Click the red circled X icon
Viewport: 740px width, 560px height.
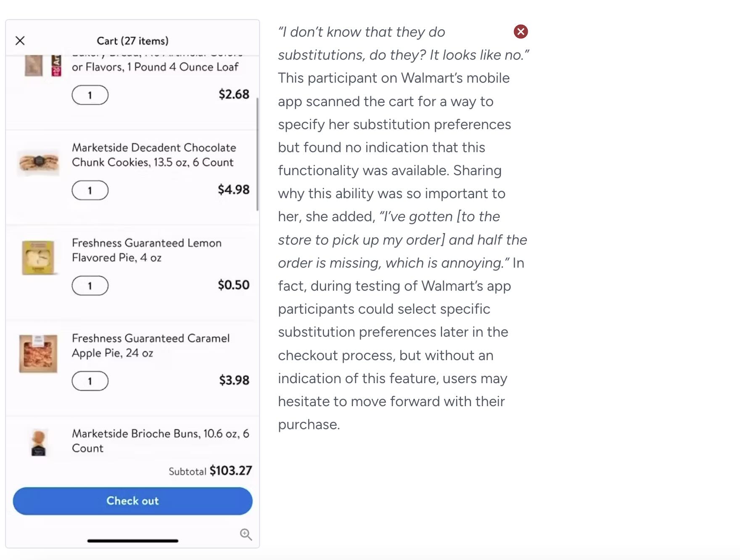point(521,32)
